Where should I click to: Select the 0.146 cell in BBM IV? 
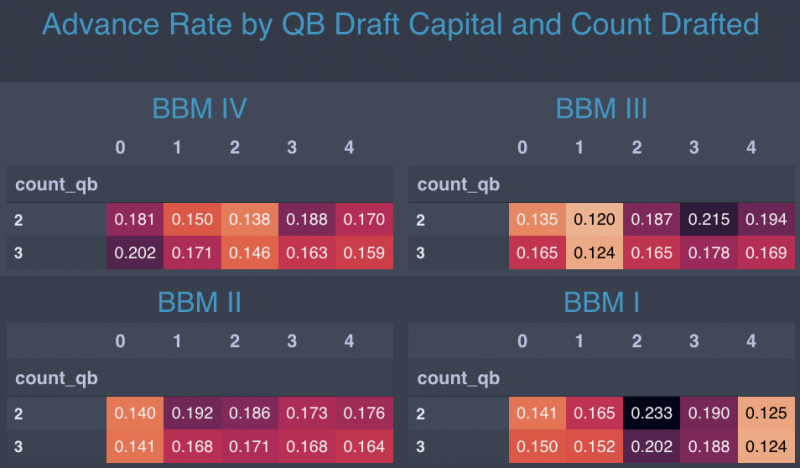click(249, 254)
